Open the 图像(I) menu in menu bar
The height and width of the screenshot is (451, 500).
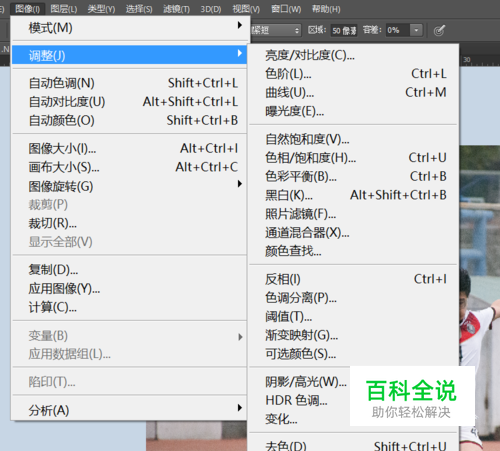tap(27, 9)
